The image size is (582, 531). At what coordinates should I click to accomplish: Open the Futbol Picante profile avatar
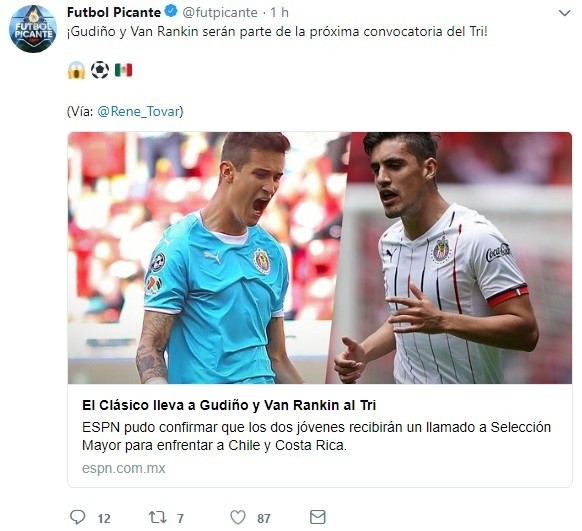coord(33,29)
